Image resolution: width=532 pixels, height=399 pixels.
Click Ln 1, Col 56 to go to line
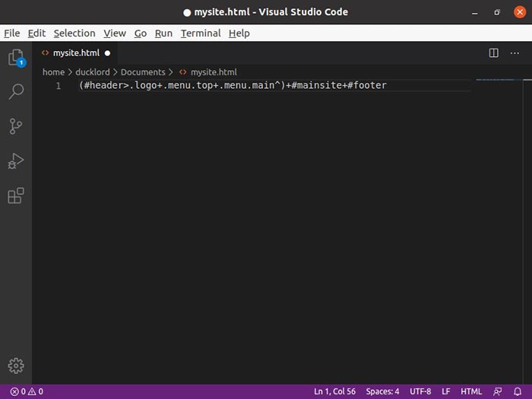point(335,391)
